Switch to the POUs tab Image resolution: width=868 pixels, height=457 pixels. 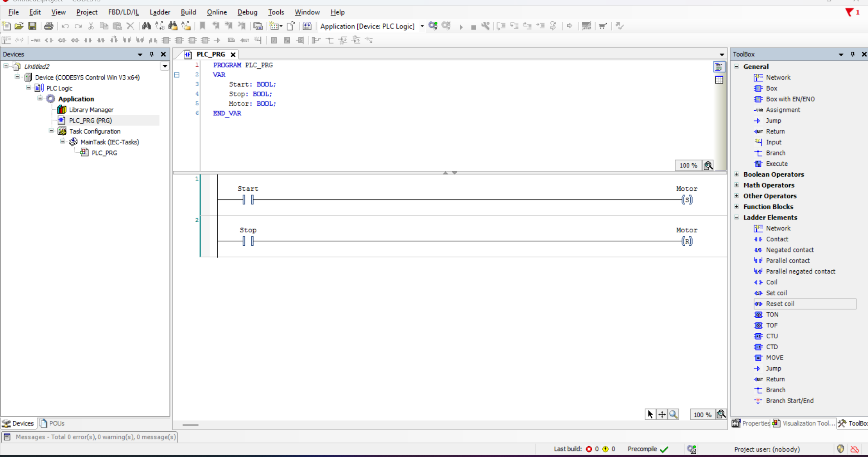[52, 423]
